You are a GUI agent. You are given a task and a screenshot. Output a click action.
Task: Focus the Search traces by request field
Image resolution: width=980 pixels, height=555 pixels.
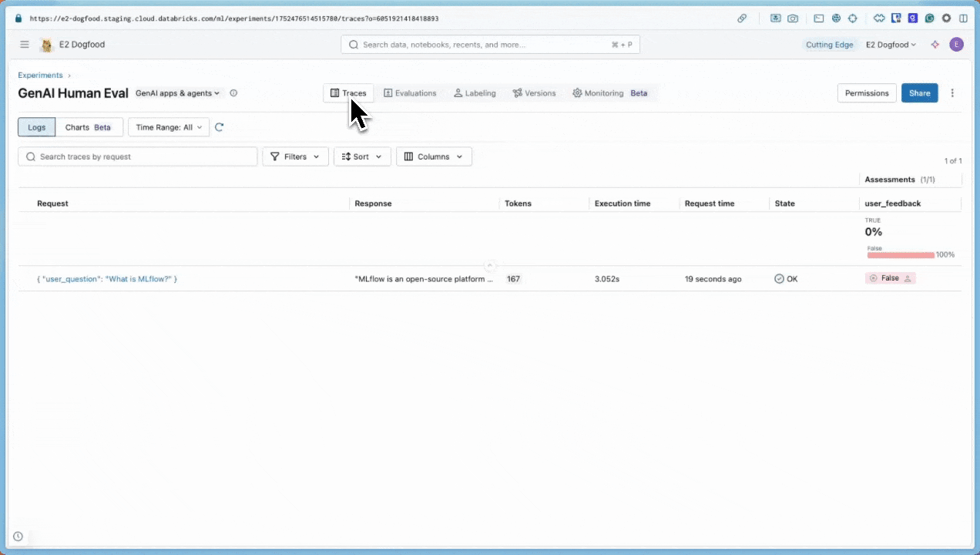tap(138, 156)
